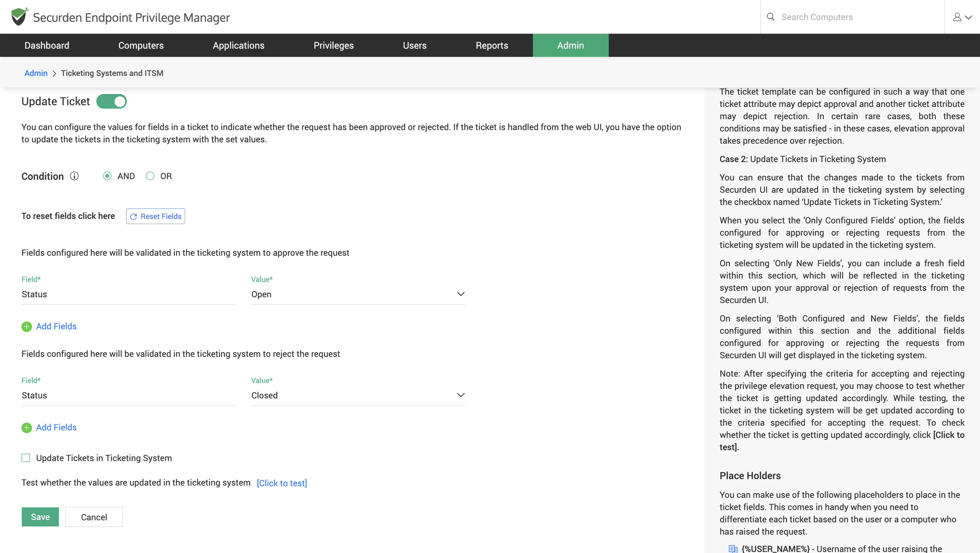The width and height of the screenshot is (980, 553).
Task: Click the [Click to test] link
Action: pos(282,483)
